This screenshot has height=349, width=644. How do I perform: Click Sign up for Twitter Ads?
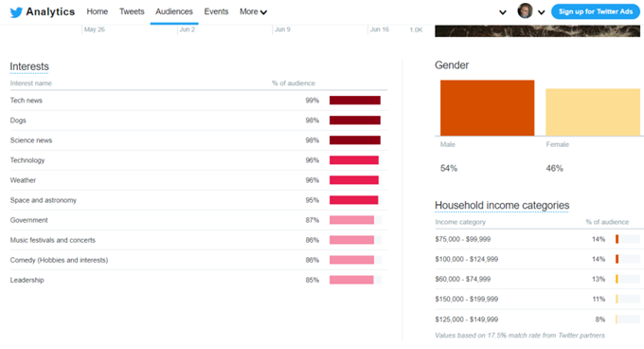tap(595, 11)
